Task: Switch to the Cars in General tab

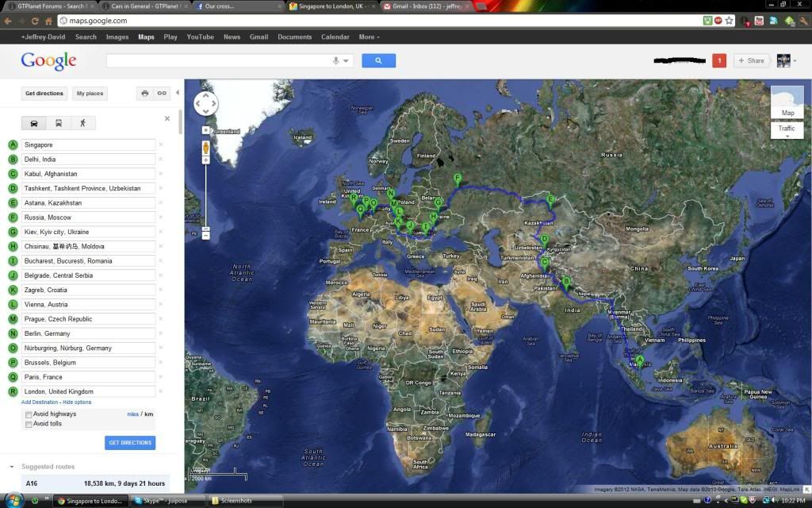Action: pos(144,6)
